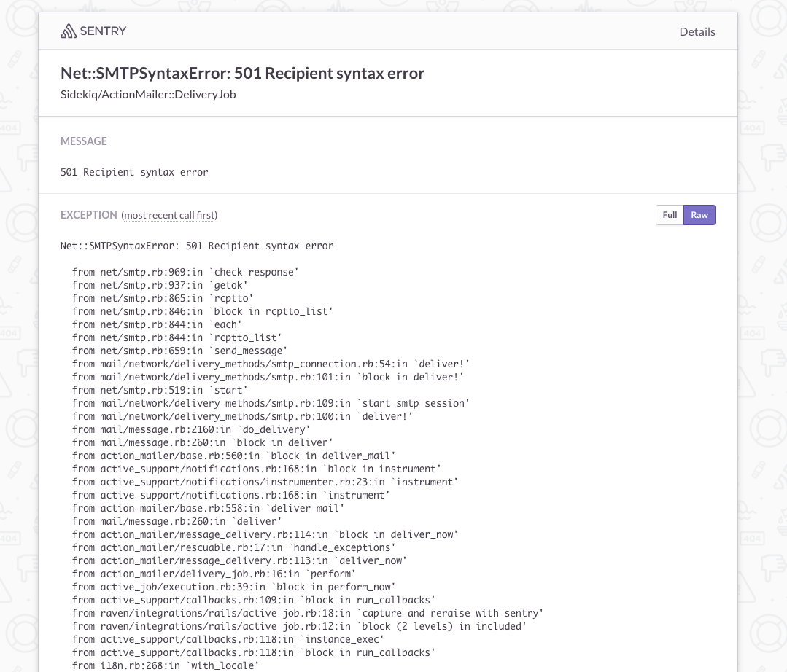
Task: Click the EXCEPTION section header
Action: click(x=88, y=214)
